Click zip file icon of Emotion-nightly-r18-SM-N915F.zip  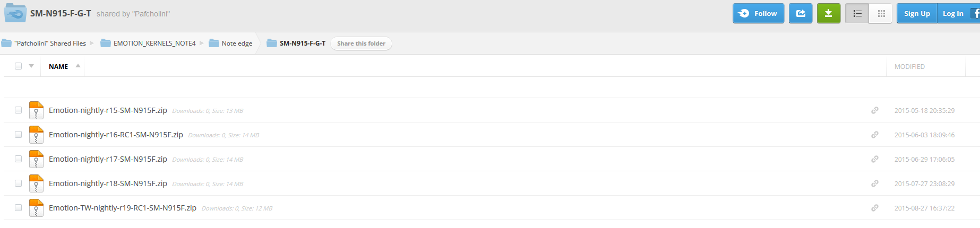click(x=36, y=183)
